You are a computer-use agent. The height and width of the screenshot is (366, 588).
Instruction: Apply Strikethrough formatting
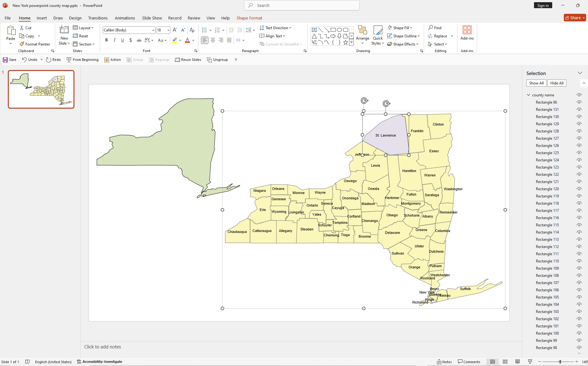click(139, 40)
